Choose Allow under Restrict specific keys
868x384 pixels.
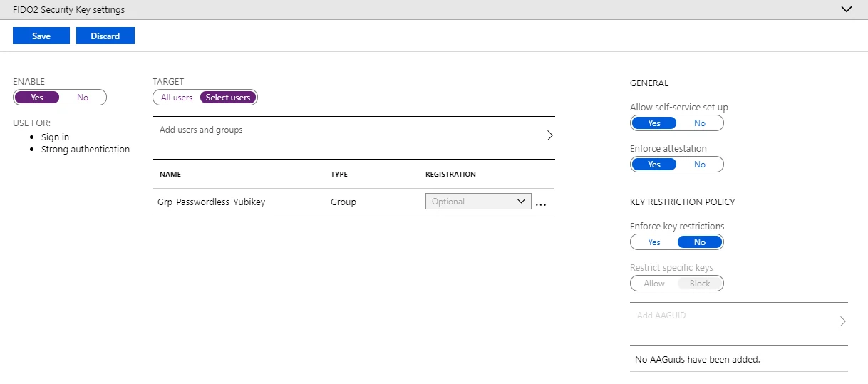coord(654,284)
